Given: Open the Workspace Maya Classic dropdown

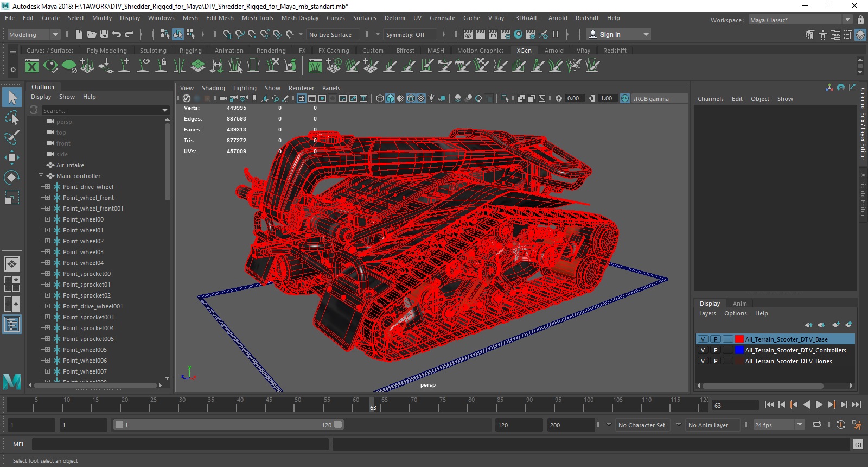Looking at the screenshot, I should pos(801,20).
